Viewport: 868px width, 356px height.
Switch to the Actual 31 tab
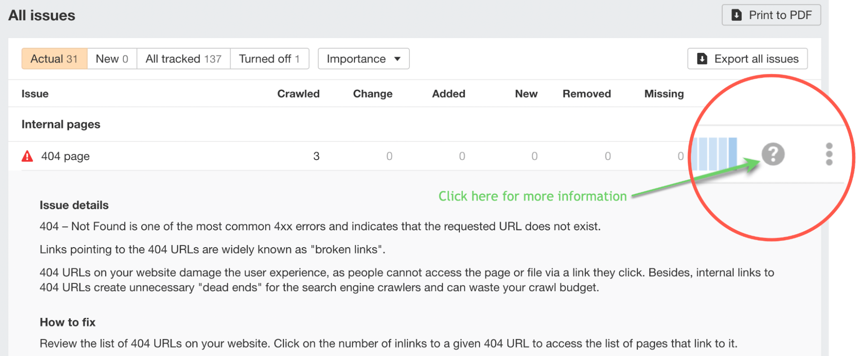pyautogui.click(x=54, y=59)
